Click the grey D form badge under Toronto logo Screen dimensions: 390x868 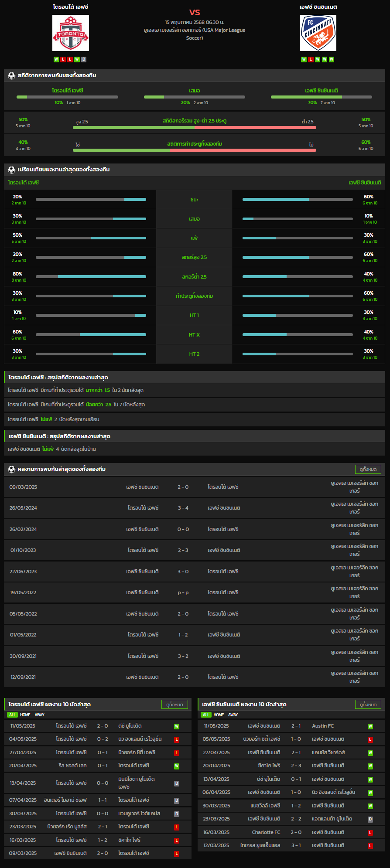[x=84, y=59]
